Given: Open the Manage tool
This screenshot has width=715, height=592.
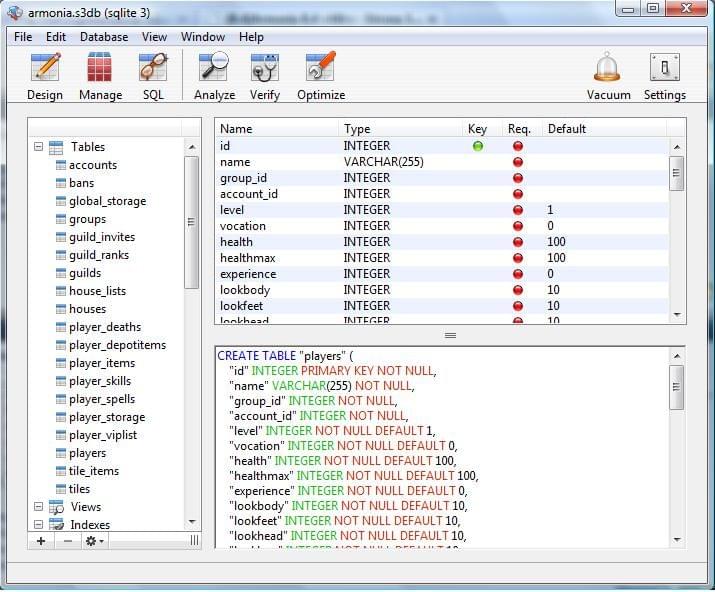Looking at the screenshot, I should [x=100, y=76].
